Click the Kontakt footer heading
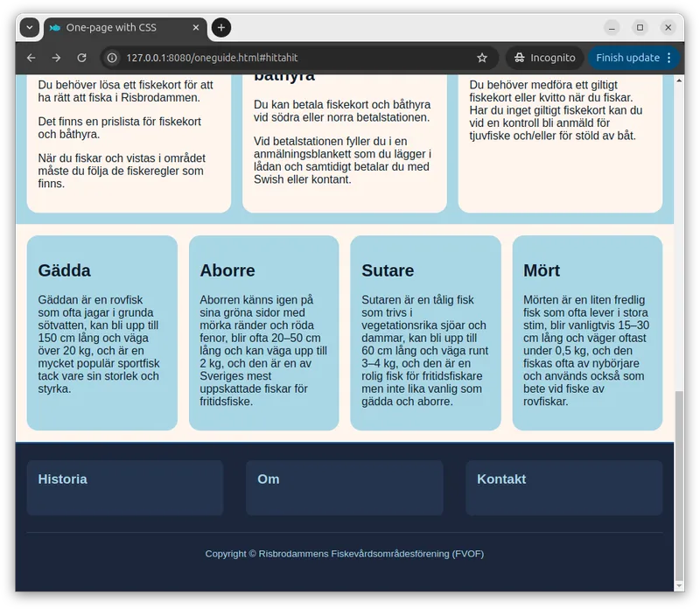This screenshot has width=700, height=609. pos(500,479)
